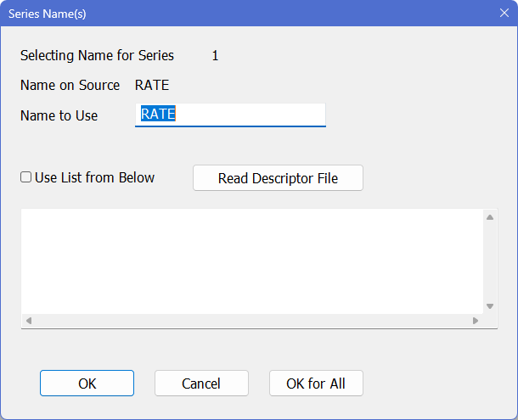Apply names using OK for All

(x=316, y=384)
